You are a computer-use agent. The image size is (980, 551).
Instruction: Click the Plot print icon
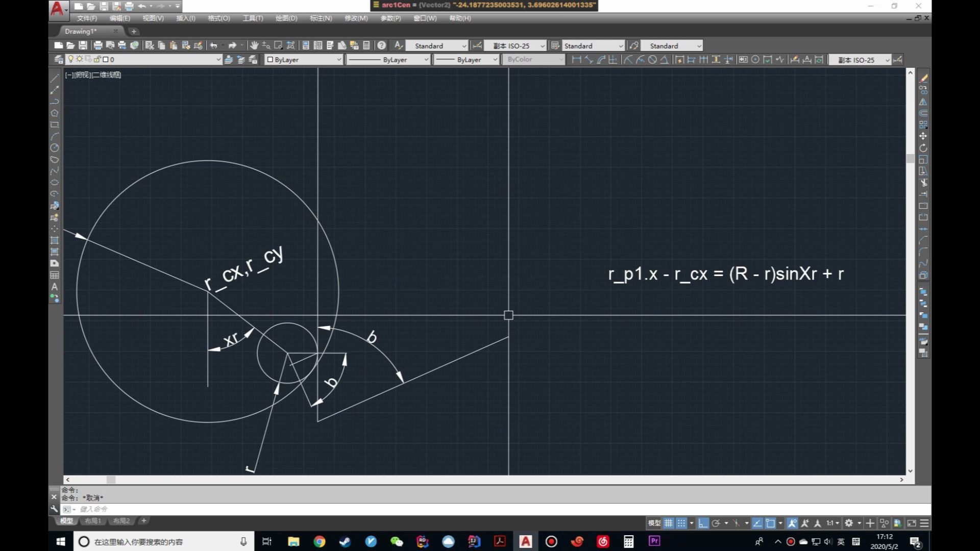pos(98,45)
